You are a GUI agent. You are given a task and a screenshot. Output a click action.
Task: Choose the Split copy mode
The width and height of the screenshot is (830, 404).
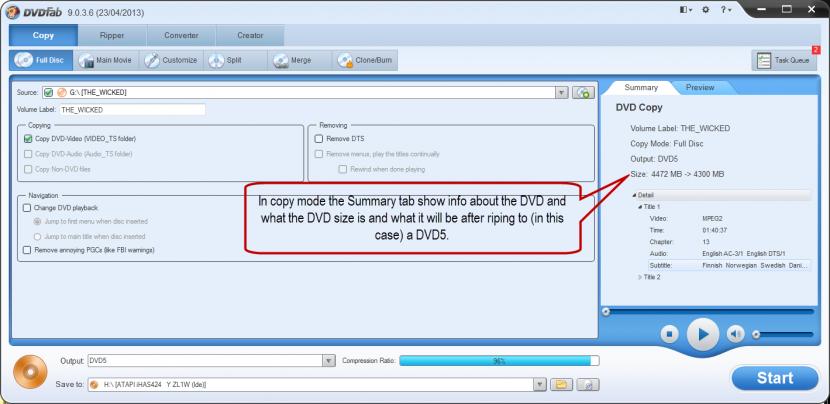236,60
